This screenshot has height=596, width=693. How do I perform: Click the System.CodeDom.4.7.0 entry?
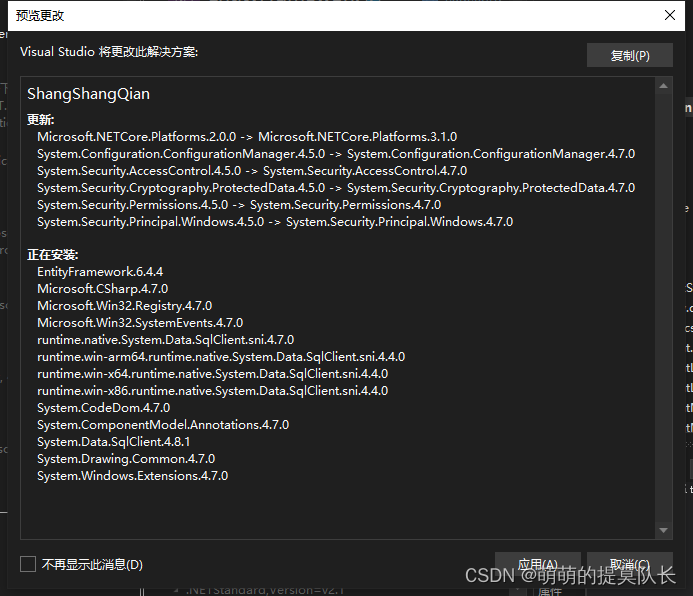pyautogui.click(x=103, y=408)
